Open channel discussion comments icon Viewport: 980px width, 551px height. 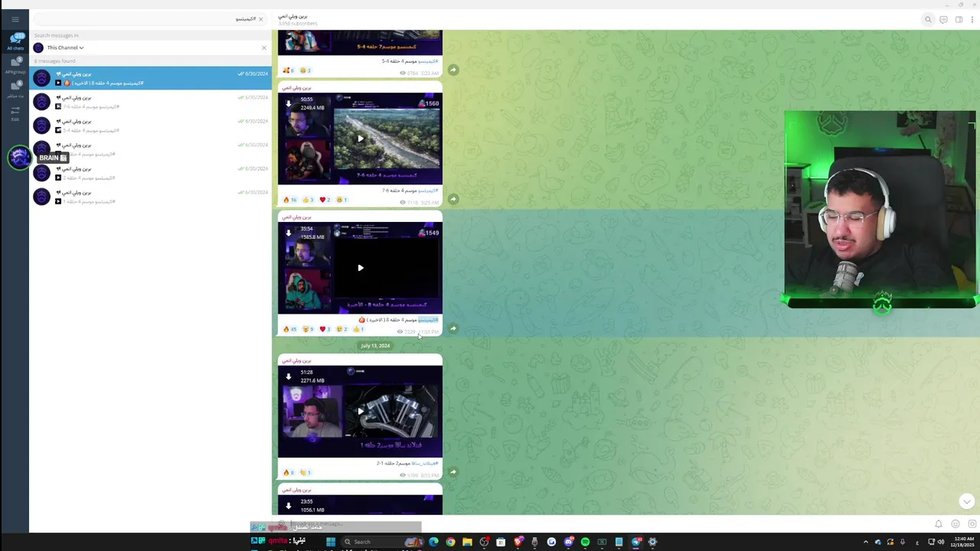point(943,20)
